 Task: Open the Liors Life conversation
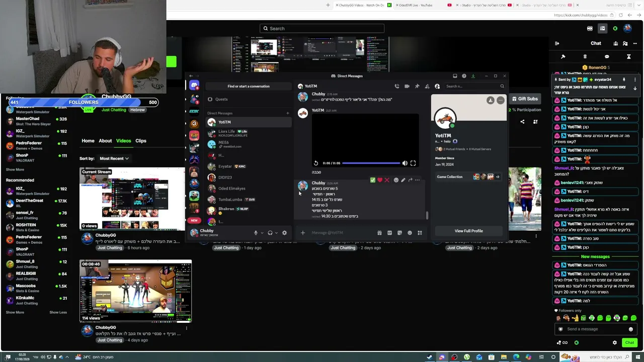tap(248, 133)
